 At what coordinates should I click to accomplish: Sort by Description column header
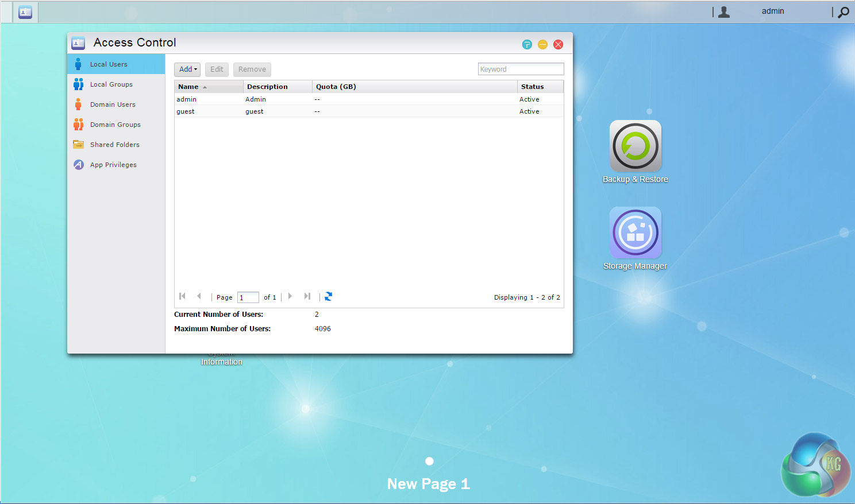(x=278, y=87)
